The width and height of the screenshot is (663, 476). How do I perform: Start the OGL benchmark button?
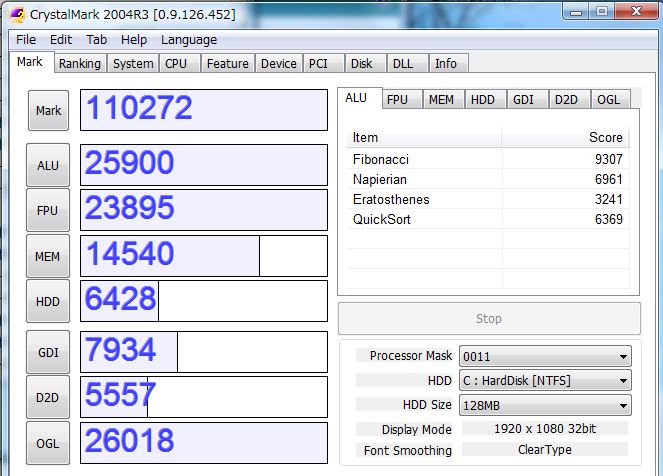click(x=47, y=443)
